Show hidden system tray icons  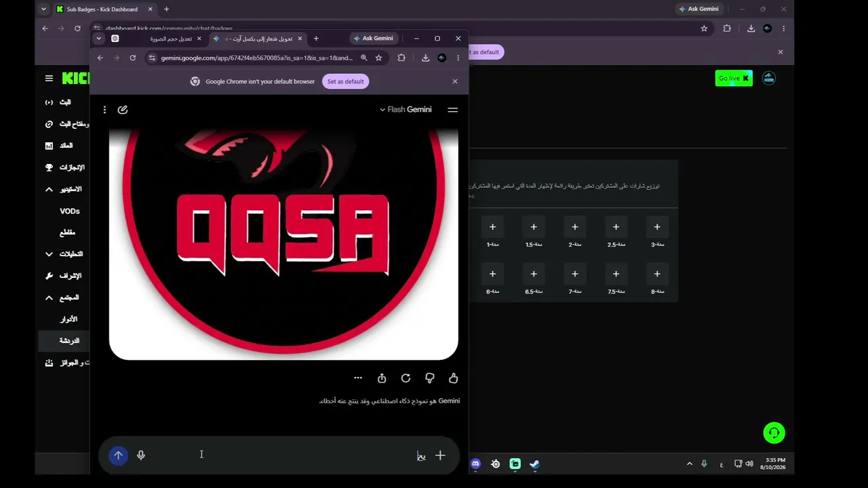point(690,464)
